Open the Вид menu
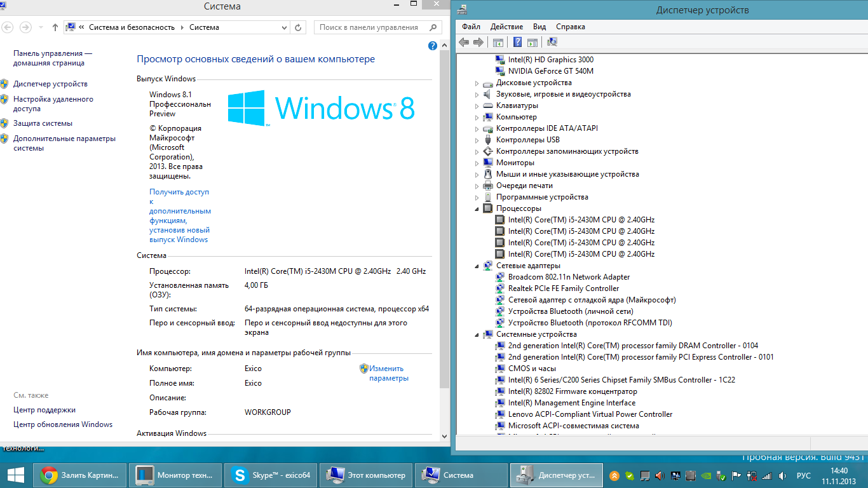 pyautogui.click(x=539, y=27)
